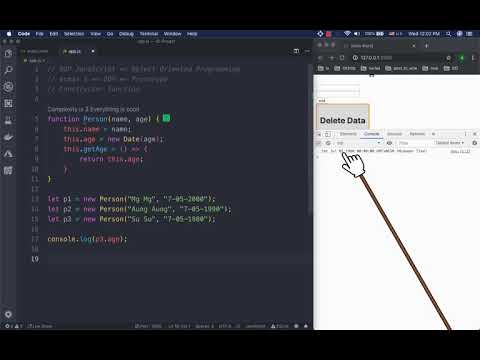Click the green square after Person function signature
This screenshot has height=360, width=480.
tap(166, 118)
